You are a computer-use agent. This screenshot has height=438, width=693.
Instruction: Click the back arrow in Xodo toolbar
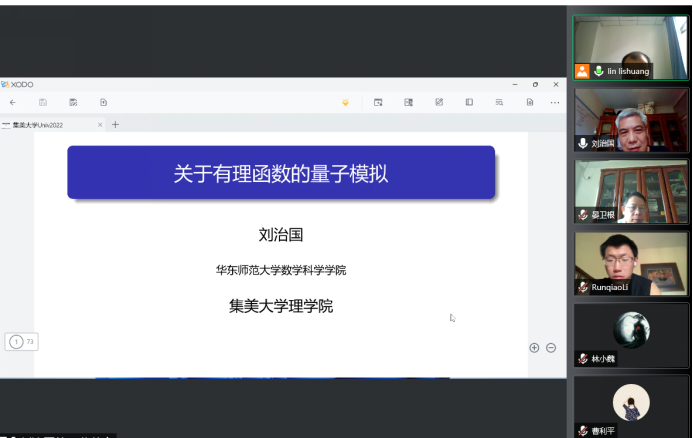[x=12, y=102]
